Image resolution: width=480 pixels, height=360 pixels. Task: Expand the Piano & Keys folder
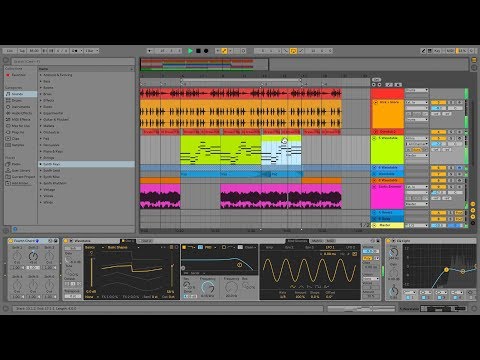point(41,151)
